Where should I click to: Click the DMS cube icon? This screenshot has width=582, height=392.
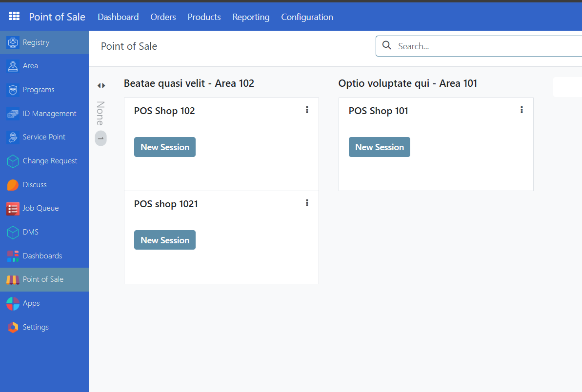point(13,232)
